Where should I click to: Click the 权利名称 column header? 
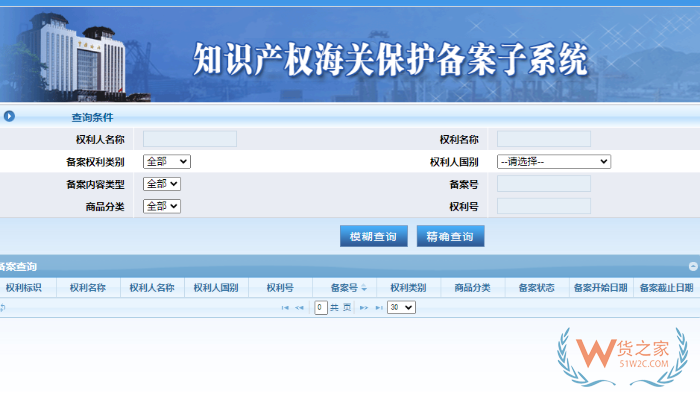click(88, 288)
